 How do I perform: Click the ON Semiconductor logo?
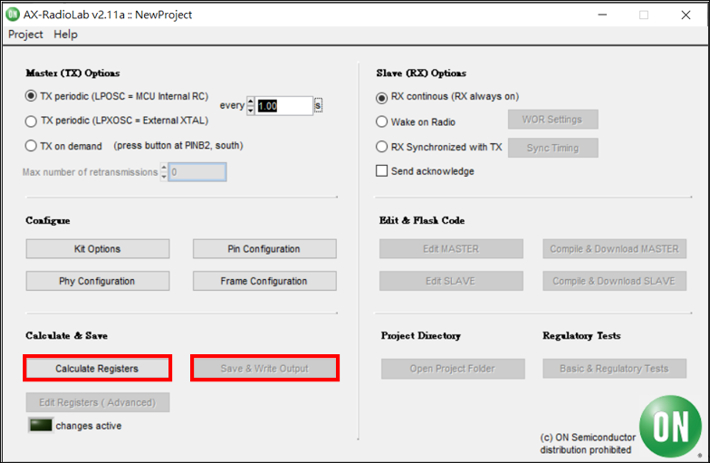click(671, 427)
